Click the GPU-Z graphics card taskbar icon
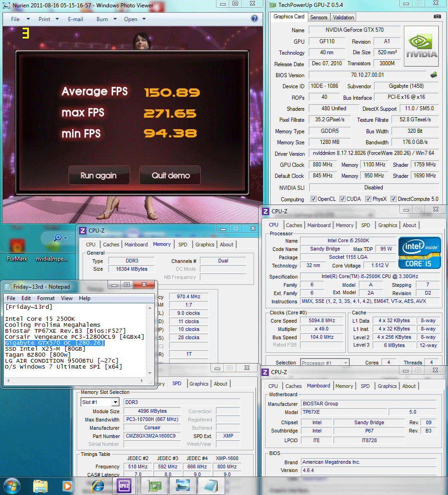The image size is (448, 495). tap(154, 486)
